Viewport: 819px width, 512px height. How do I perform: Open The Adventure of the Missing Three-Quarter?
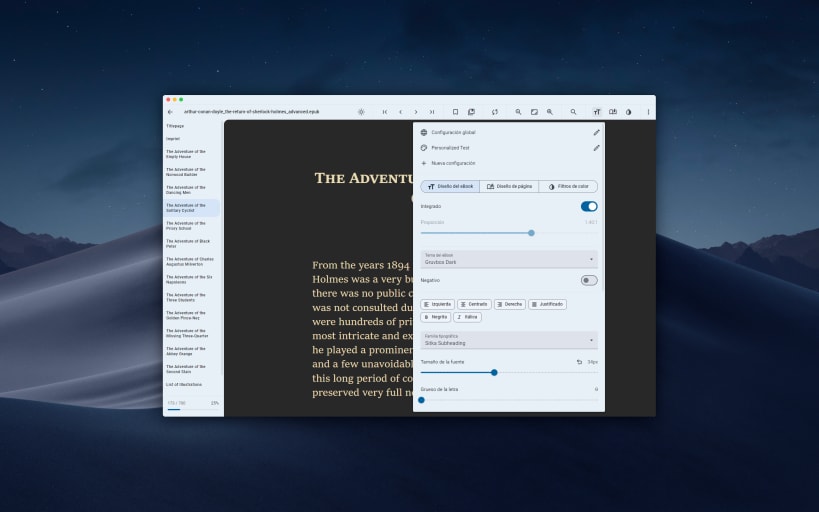(192, 333)
